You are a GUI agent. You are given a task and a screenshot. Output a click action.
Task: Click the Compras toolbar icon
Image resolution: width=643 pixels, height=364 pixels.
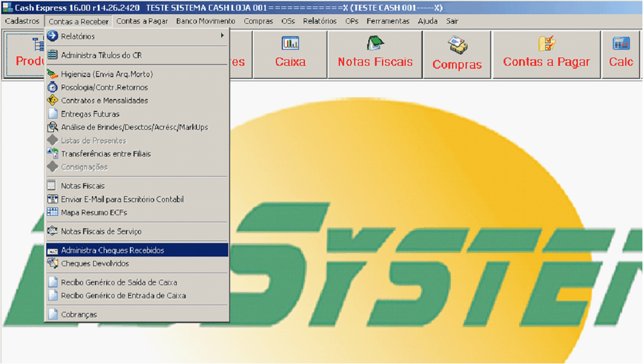click(457, 45)
